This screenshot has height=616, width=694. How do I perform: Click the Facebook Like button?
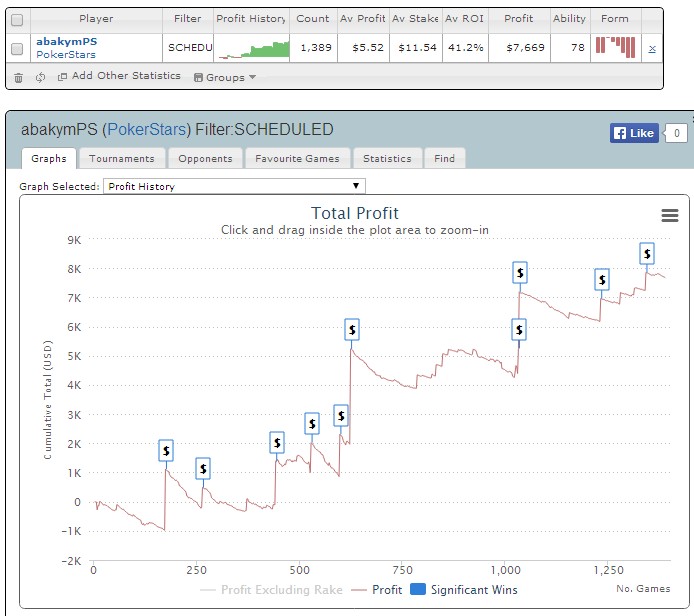(634, 133)
